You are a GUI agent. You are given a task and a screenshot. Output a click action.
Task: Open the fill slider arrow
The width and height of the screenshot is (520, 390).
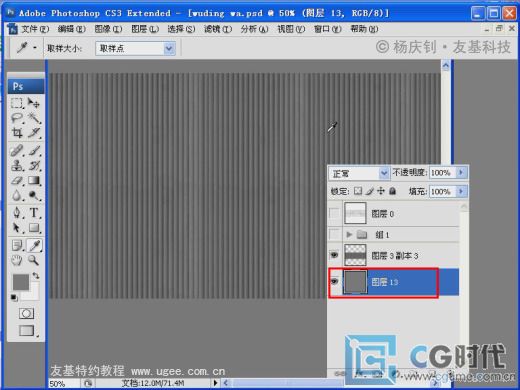point(461,191)
